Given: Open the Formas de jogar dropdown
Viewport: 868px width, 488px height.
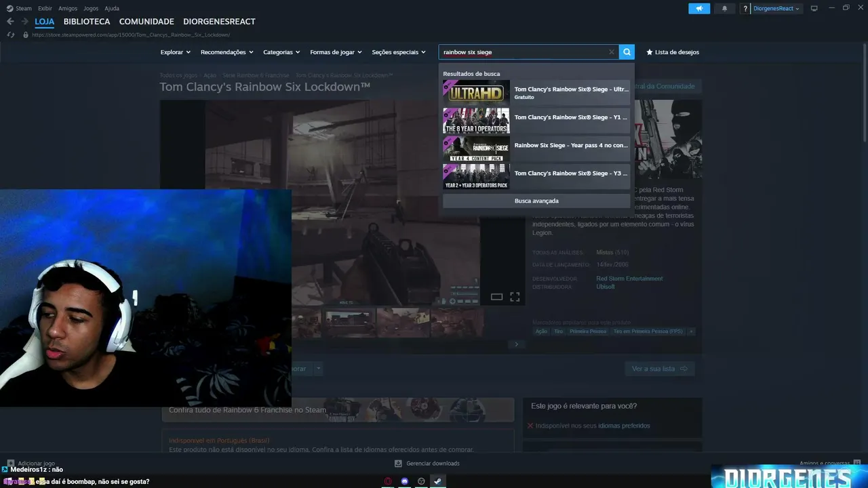Looking at the screenshot, I should [336, 52].
